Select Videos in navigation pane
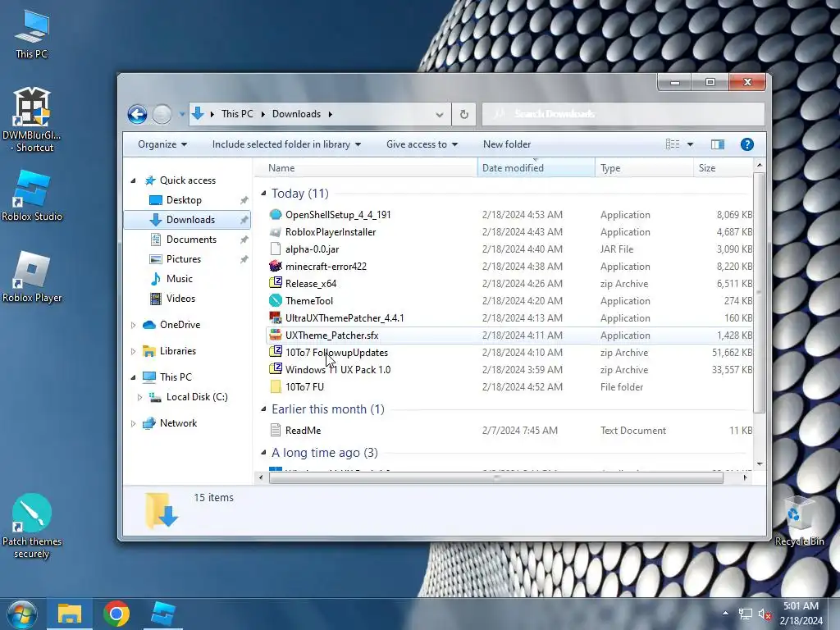The width and height of the screenshot is (840, 630). point(180,299)
